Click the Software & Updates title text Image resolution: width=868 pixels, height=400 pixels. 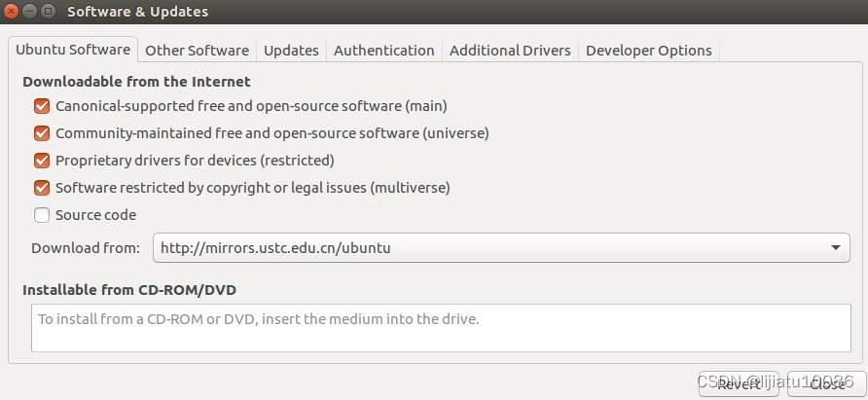pos(138,11)
